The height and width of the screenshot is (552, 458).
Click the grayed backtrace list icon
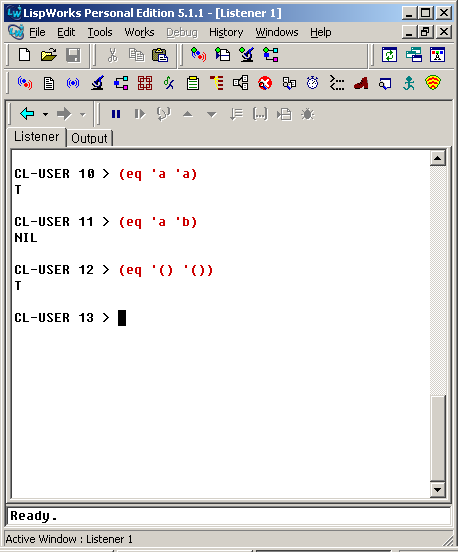point(236,114)
